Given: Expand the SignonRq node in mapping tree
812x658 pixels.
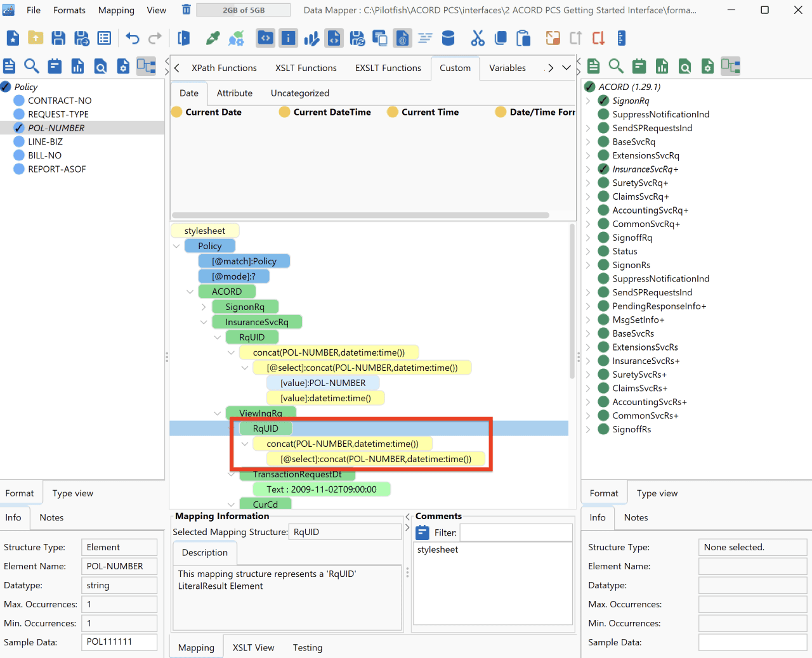Looking at the screenshot, I should 204,307.
